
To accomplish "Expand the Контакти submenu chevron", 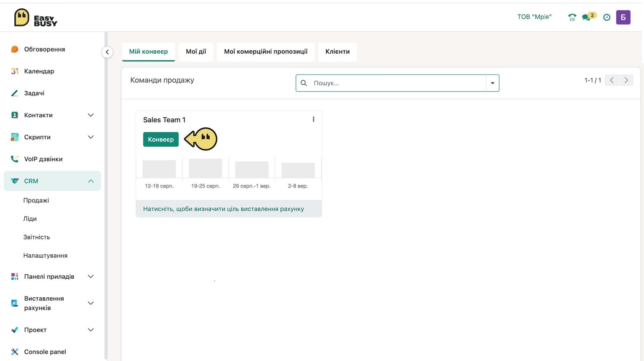I will click(91, 115).
